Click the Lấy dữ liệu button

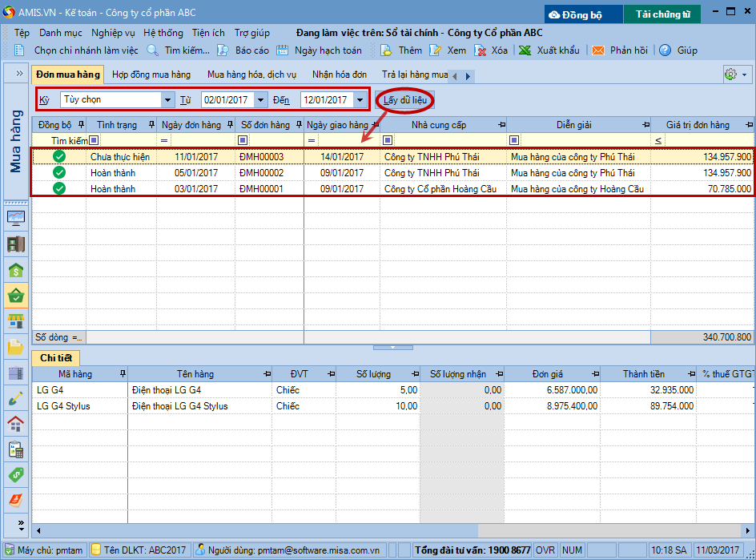coord(404,100)
